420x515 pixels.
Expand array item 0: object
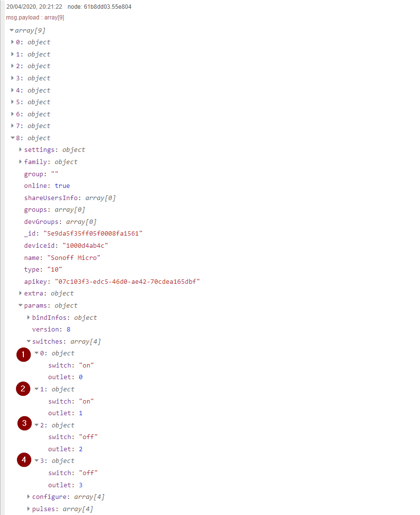[12, 42]
